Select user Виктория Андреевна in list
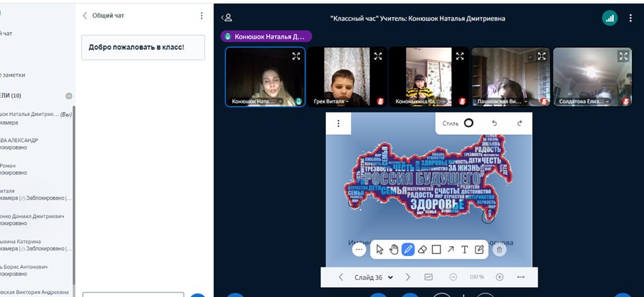The height and width of the screenshot is (297, 644). (x=36, y=292)
